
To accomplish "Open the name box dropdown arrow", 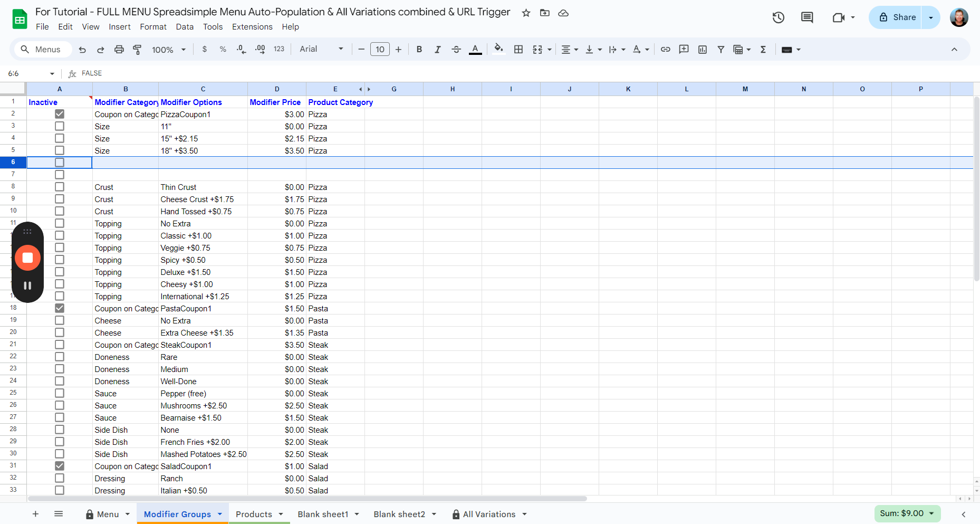I will 52,73.
